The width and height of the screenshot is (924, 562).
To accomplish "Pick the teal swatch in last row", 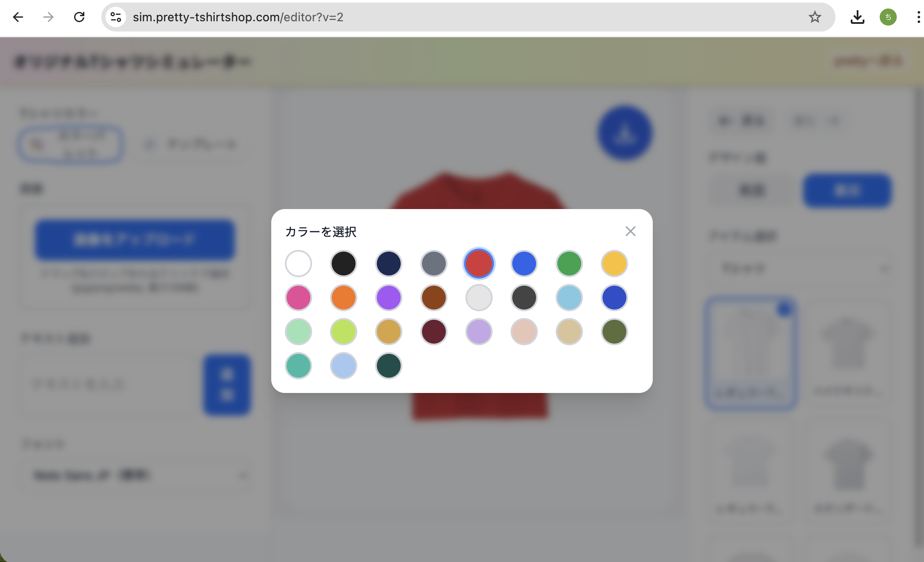I will (298, 366).
